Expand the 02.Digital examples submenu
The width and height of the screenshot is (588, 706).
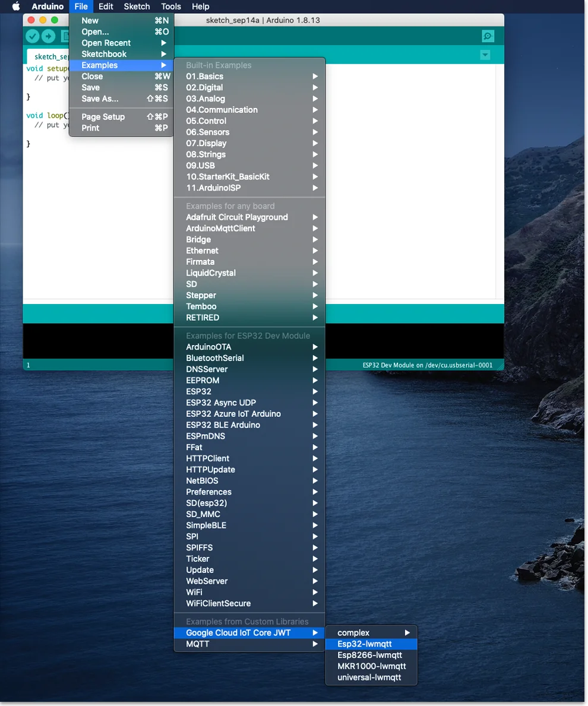click(x=249, y=88)
